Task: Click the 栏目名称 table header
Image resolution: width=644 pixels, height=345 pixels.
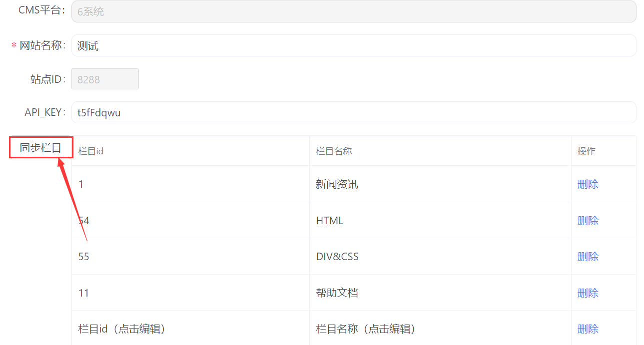Action: point(334,151)
